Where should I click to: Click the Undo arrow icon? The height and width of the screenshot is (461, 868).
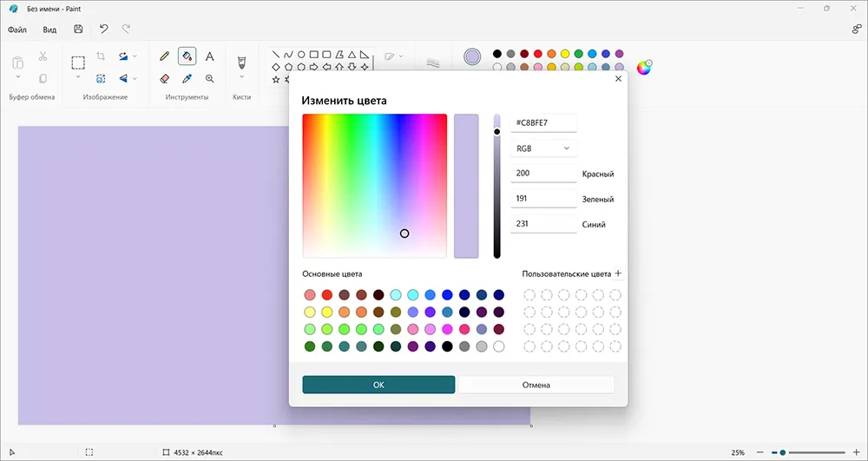pos(103,30)
